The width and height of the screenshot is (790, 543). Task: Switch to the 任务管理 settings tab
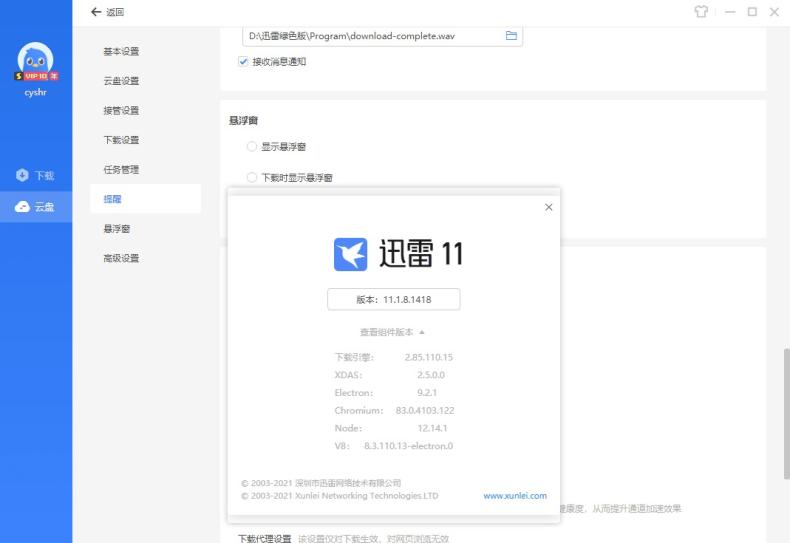tap(121, 170)
